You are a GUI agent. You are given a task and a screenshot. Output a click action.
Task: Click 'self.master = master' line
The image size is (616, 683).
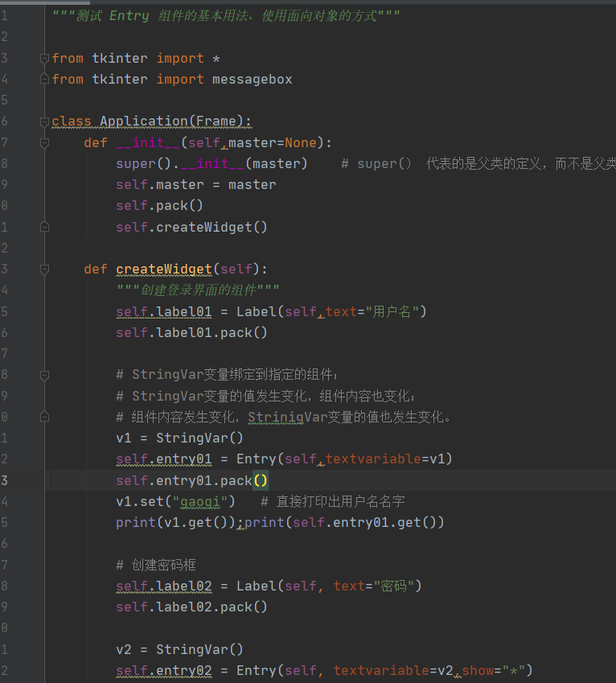click(196, 185)
